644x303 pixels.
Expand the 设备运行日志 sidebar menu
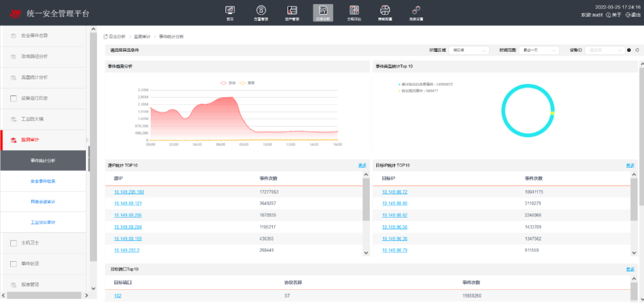pyautogui.click(x=43, y=98)
